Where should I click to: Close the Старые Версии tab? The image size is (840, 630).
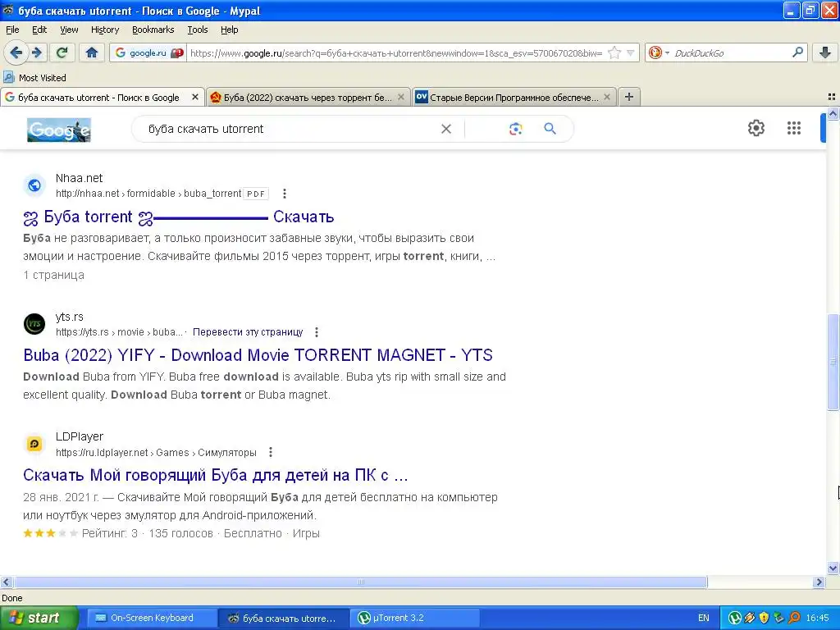pyautogui.click(x=606, y=97)
